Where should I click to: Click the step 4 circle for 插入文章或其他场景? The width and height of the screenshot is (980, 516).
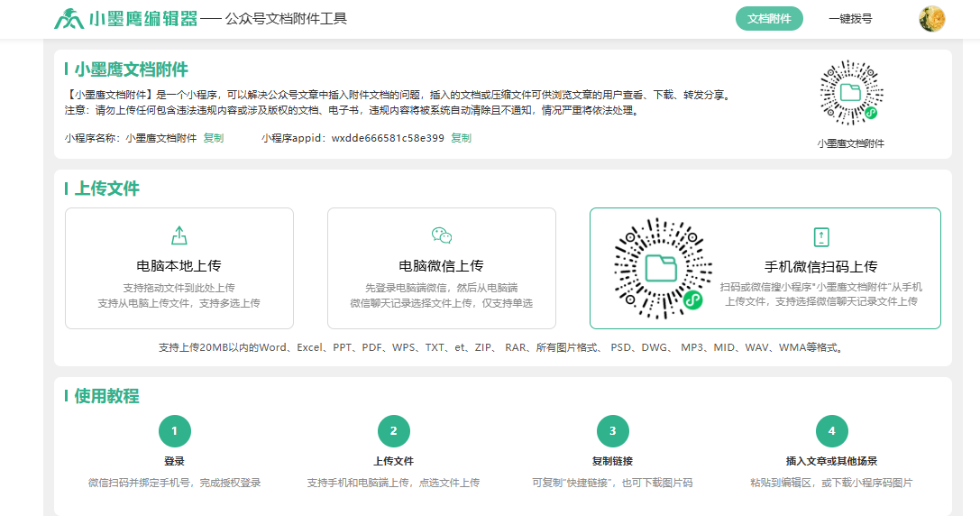[x=832, y=431]
